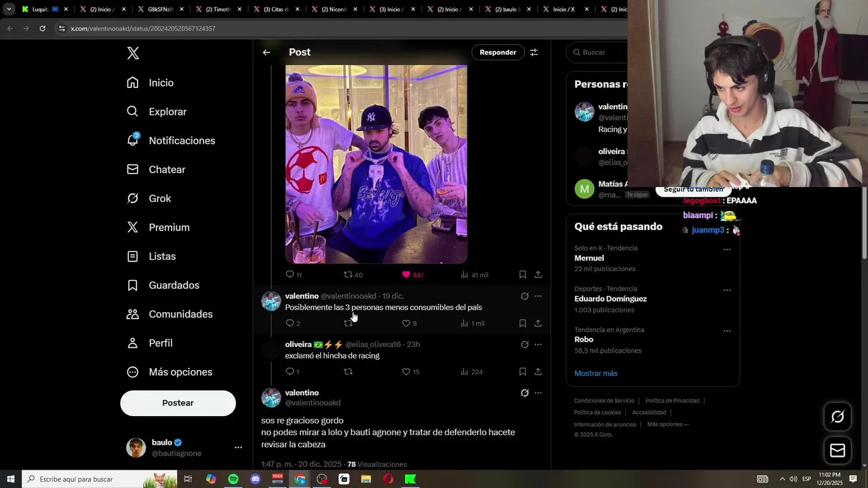Reload the page in the browser toolbar
Screen dimensions: 868x488
[x=42, y=28]
